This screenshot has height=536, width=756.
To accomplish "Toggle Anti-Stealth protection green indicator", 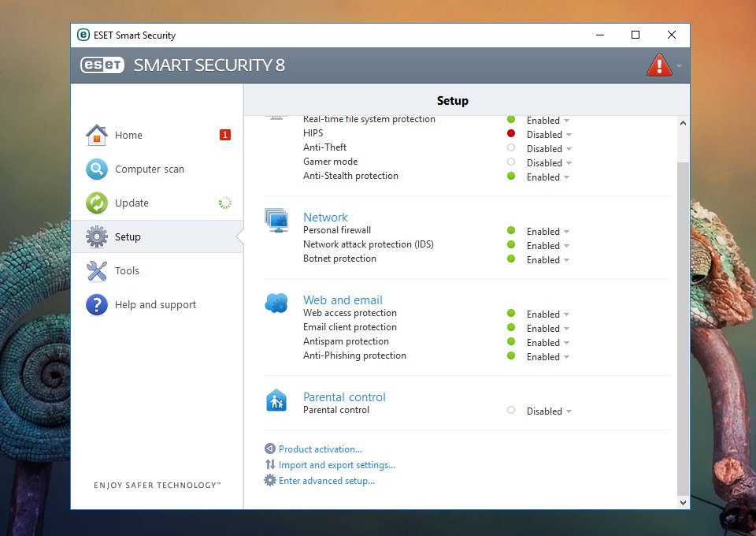I will click(x=511, y=176).
